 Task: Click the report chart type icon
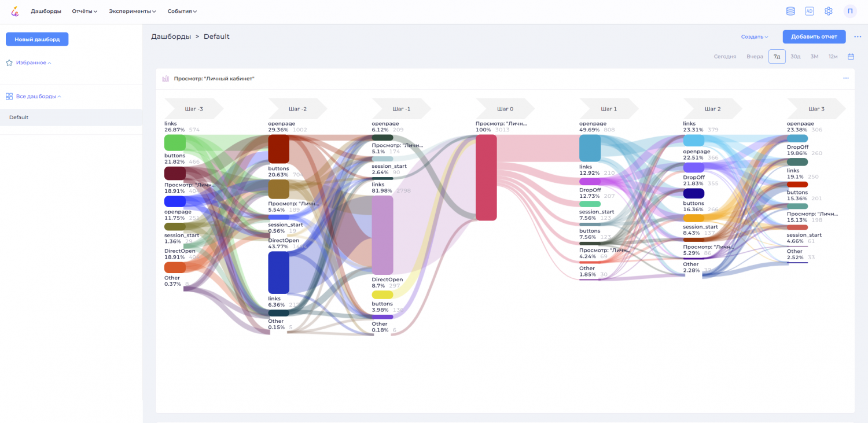(x=165, y=79)
